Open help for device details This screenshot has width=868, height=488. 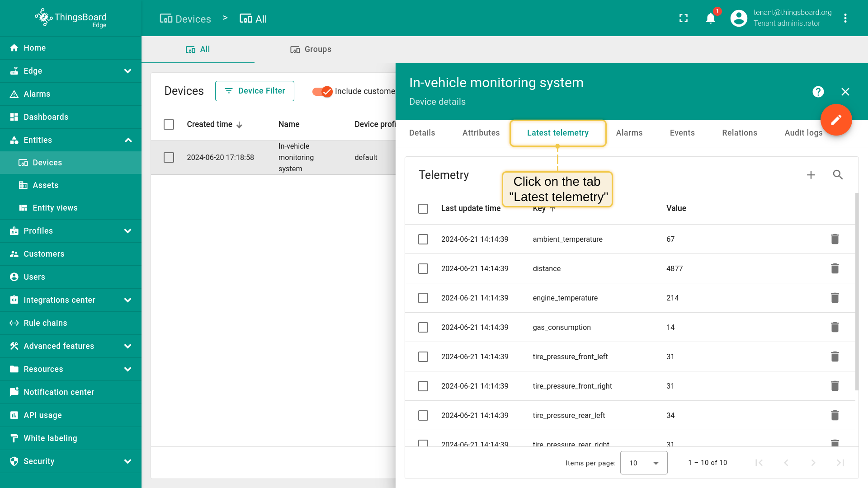[818, 92]
